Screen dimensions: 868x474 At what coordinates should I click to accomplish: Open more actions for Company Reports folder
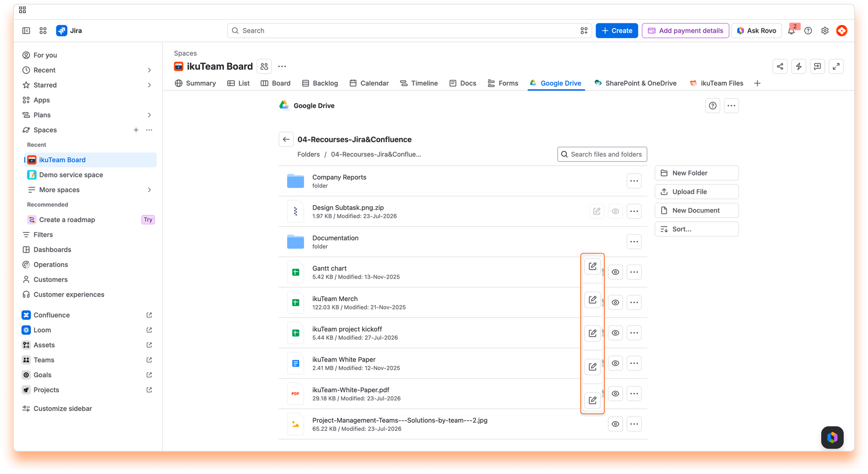coord(634,181)
